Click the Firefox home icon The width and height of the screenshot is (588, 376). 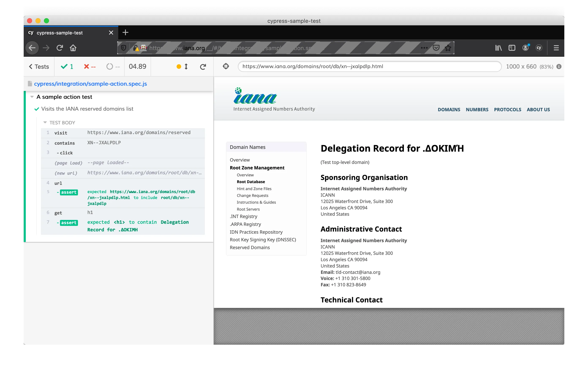73,48
